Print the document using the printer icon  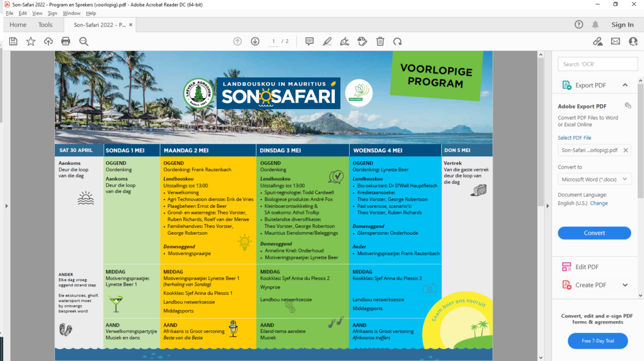click(65, 41)
